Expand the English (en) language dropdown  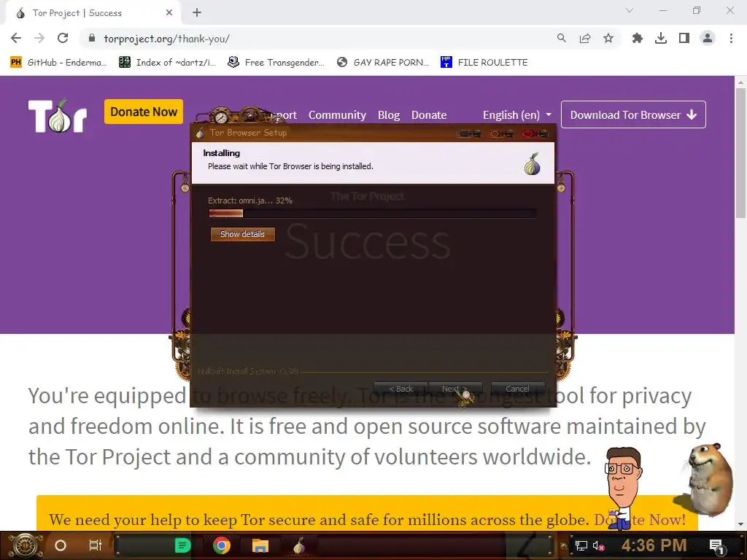(x=517, y=114)
